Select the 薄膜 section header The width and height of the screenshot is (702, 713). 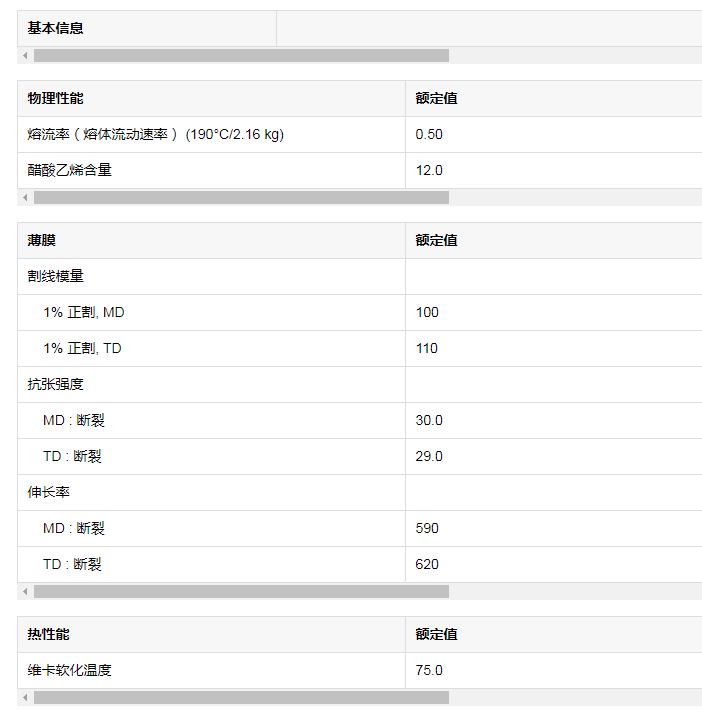pyautogui.click(x=211, y=240)
